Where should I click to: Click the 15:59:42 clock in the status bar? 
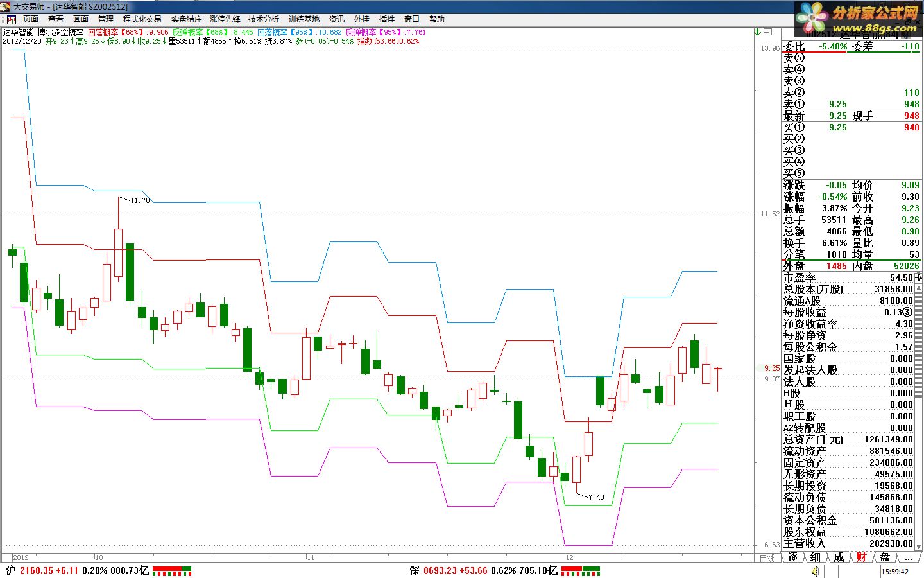pos(894,572)
